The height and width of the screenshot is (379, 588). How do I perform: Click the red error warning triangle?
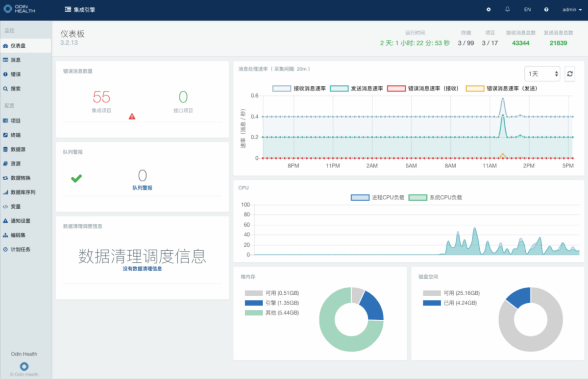pos(132,116)
